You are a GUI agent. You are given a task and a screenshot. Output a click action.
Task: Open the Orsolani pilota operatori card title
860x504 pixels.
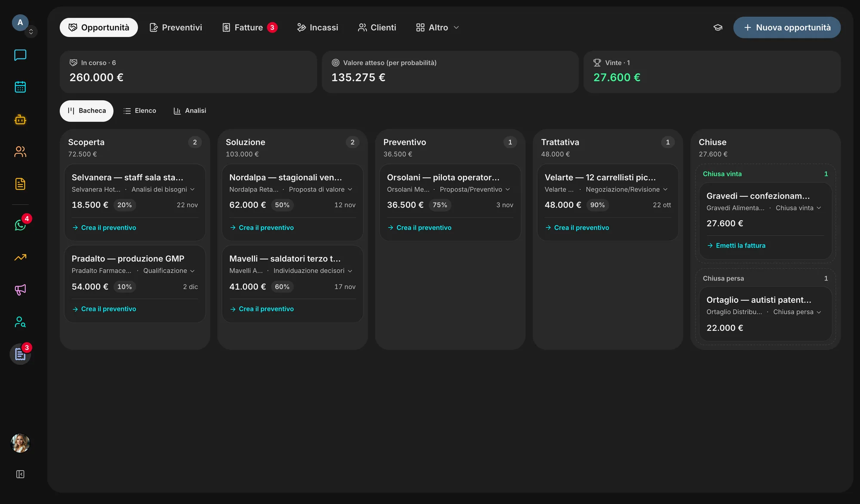443,177
